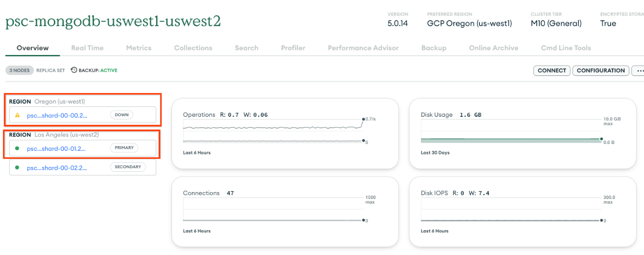Click green status dot of shard-00-01
Viewport: 644px width, 255px height.
tap(17, 148)
